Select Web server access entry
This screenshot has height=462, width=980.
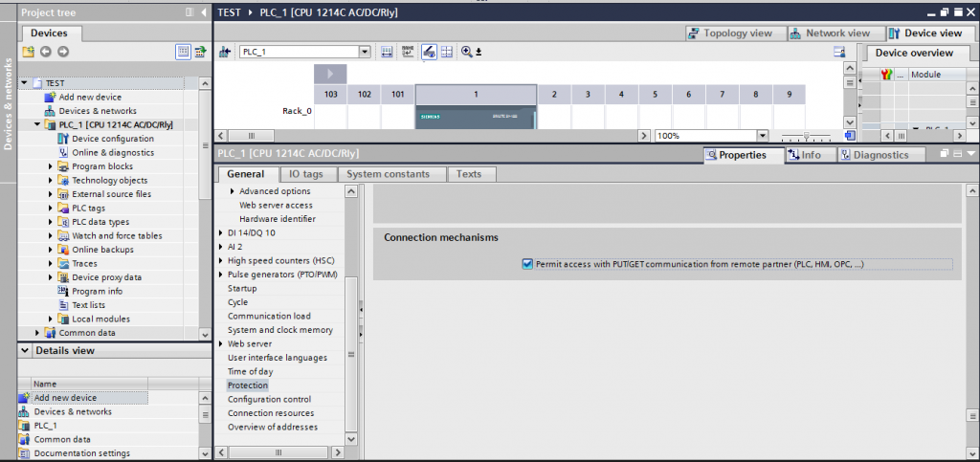point(276,205)
